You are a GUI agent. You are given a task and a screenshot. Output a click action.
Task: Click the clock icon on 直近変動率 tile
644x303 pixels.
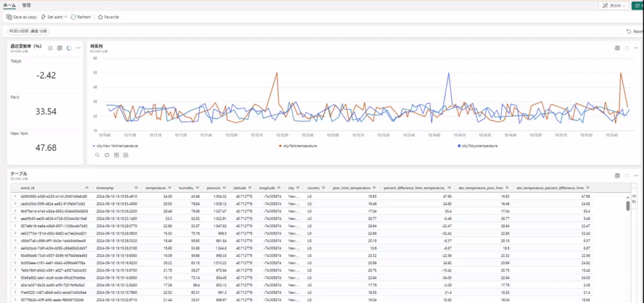tap(50, 48)
